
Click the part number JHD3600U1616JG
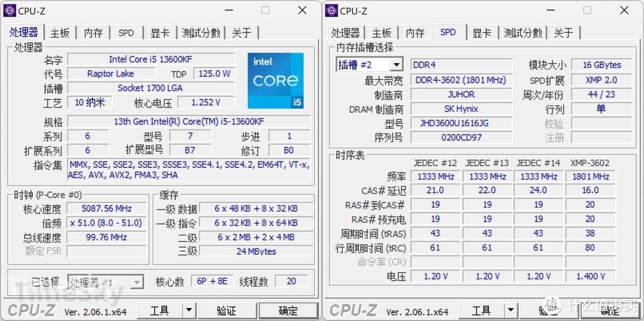tap(461, 123)
